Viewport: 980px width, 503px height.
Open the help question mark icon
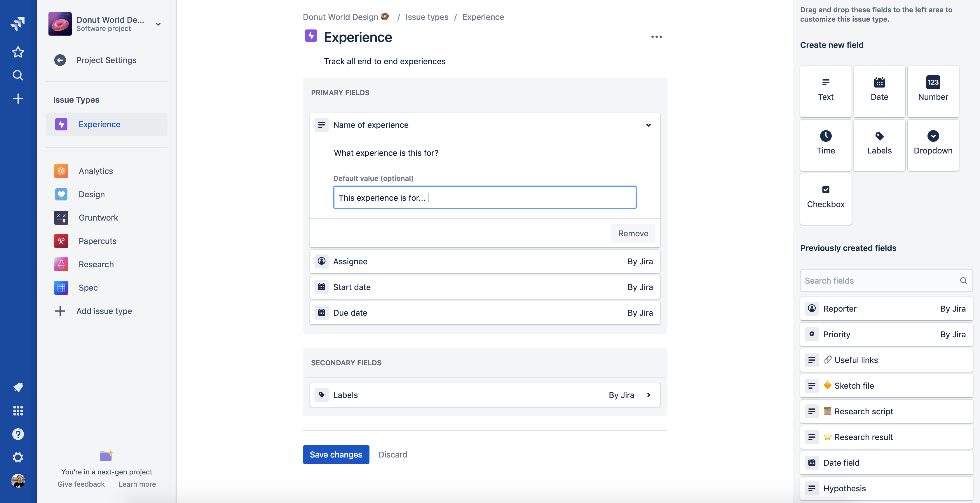18,434
